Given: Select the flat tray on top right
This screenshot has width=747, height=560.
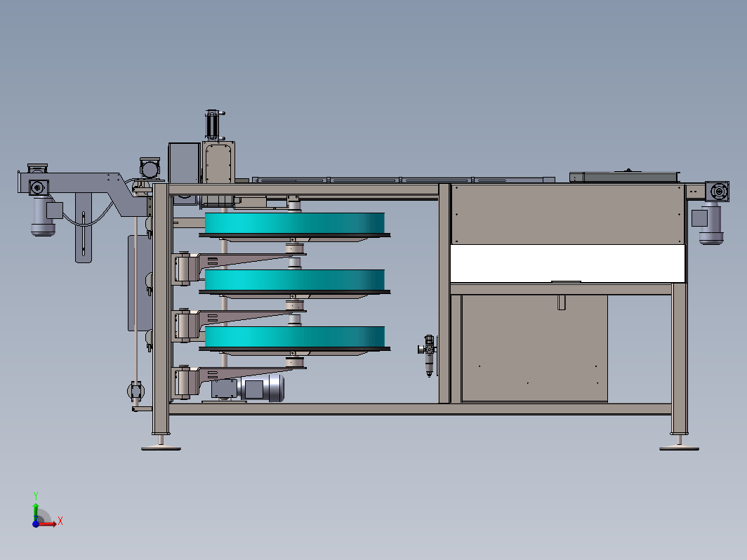Looking at the screenshot, I should tap(625, 177).
